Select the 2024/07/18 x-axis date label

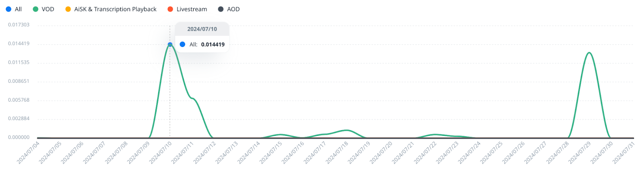pyautogui.click(x=337, y=153)
